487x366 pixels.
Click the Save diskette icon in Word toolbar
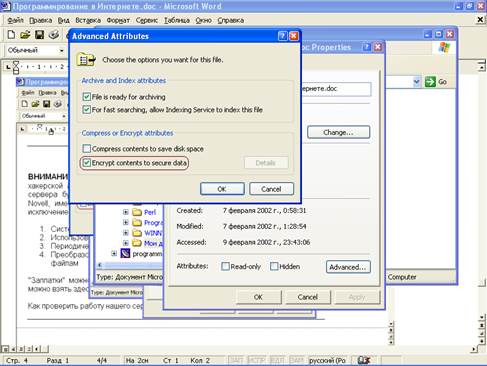[x=40, y=34]
